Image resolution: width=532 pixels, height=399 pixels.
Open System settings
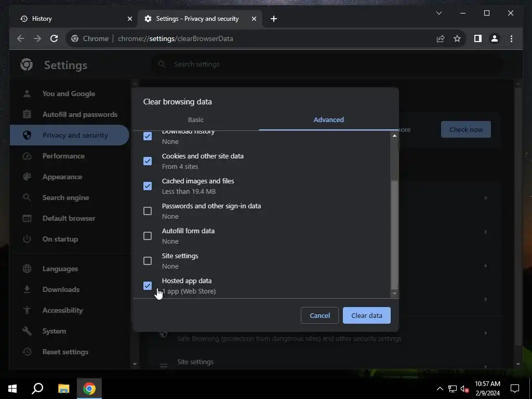click(69, 331)
